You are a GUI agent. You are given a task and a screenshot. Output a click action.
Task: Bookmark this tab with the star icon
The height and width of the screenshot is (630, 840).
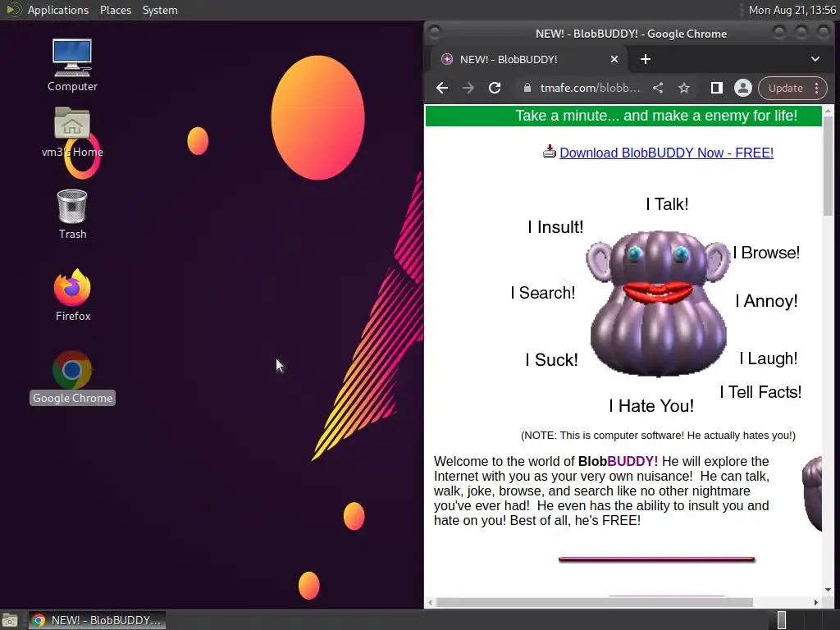tap(684, 88)
